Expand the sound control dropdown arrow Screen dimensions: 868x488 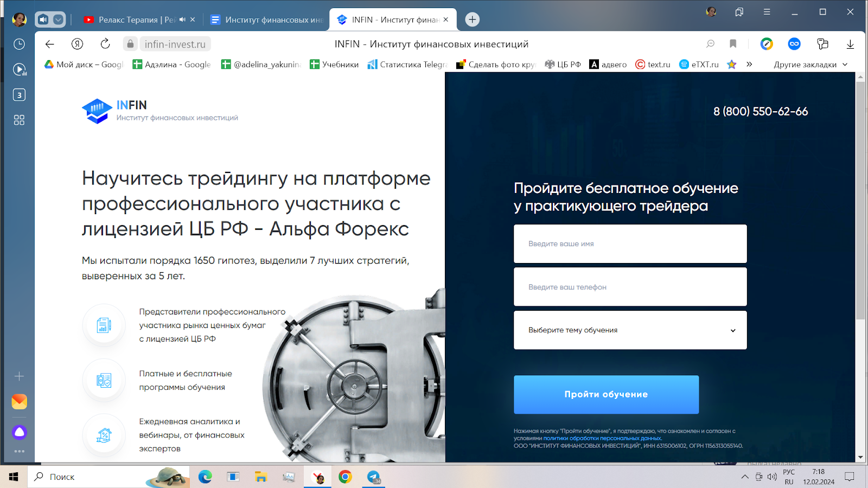pos(58,20)
